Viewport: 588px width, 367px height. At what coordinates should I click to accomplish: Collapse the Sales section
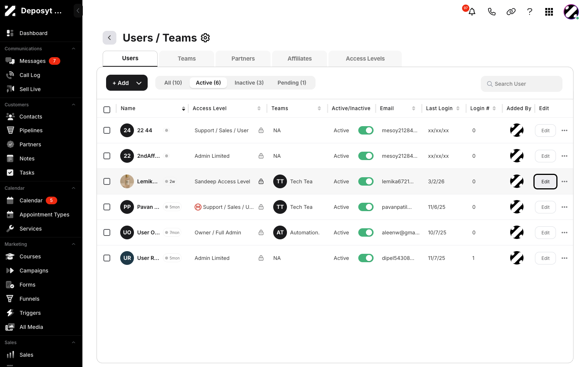74,343
